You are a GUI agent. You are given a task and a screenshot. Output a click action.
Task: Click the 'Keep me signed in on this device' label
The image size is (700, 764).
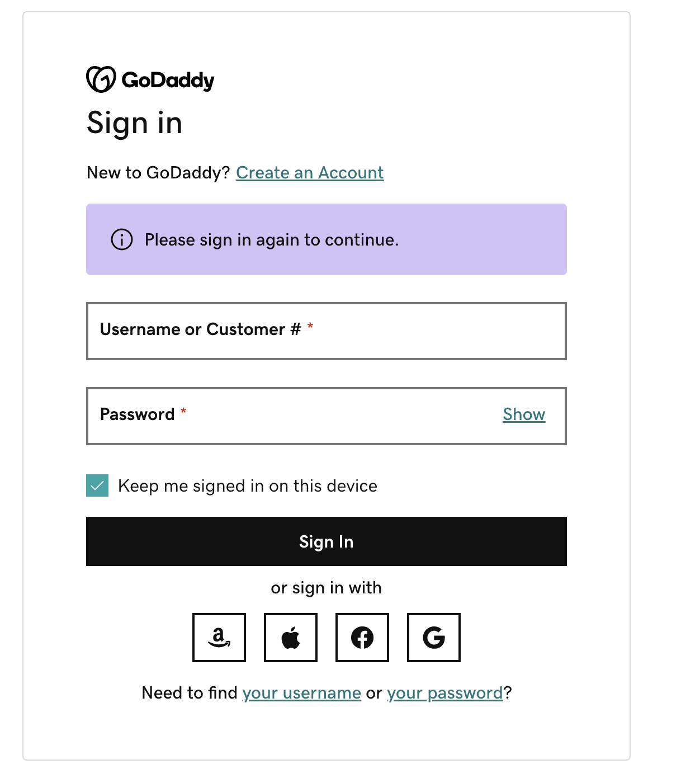248,485
